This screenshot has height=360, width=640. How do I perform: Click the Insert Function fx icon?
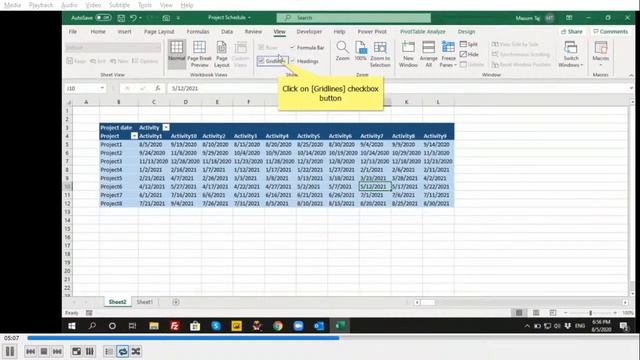(158, 88)
